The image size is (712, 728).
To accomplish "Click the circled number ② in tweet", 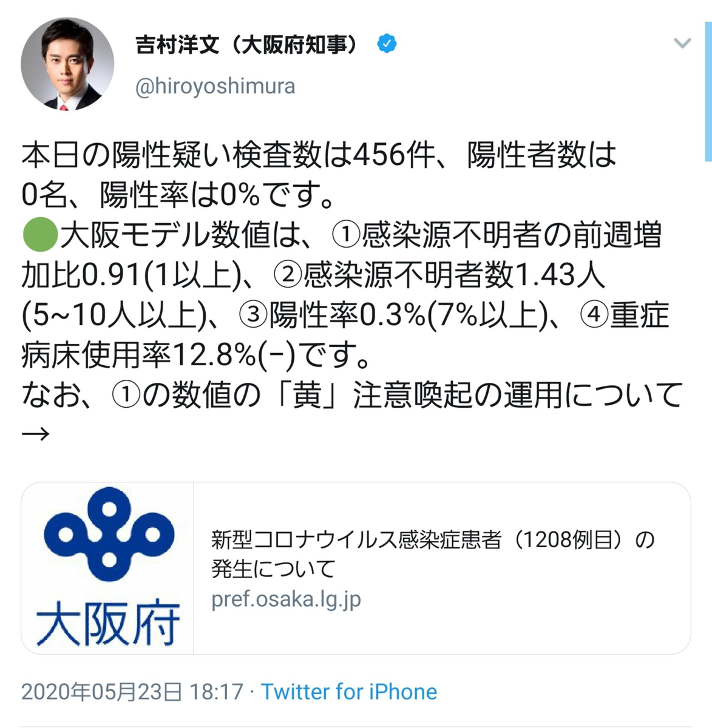I will click(x=288, y=275).
